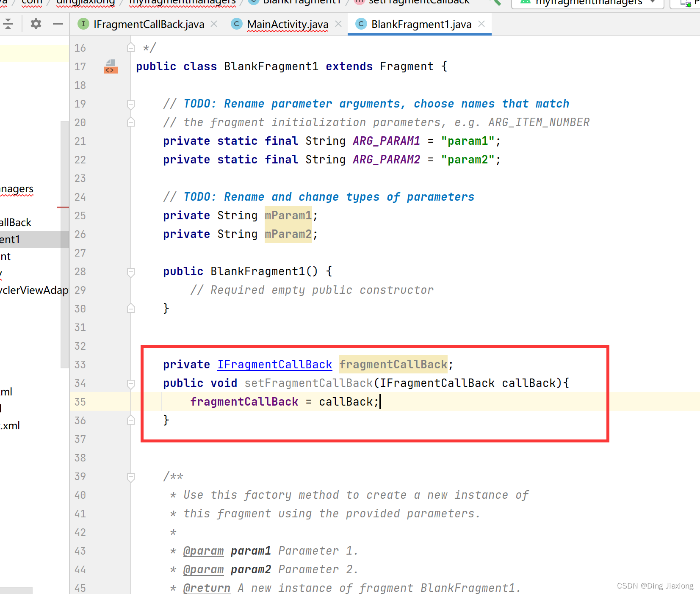The width and height of the screenshot is (700, 594).
Task: Collapse the BlankFragment1 constructor on line 28
Action: 131,271
